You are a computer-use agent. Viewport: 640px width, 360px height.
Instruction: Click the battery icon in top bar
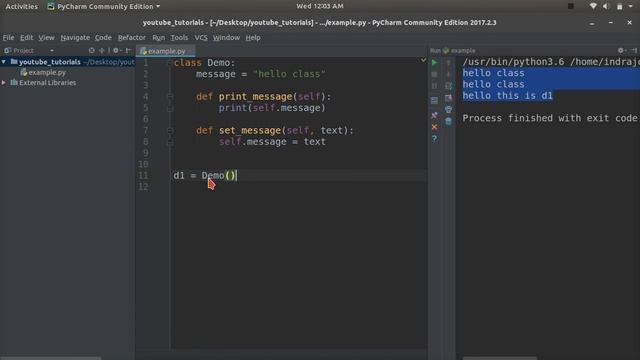coord(620,6)
